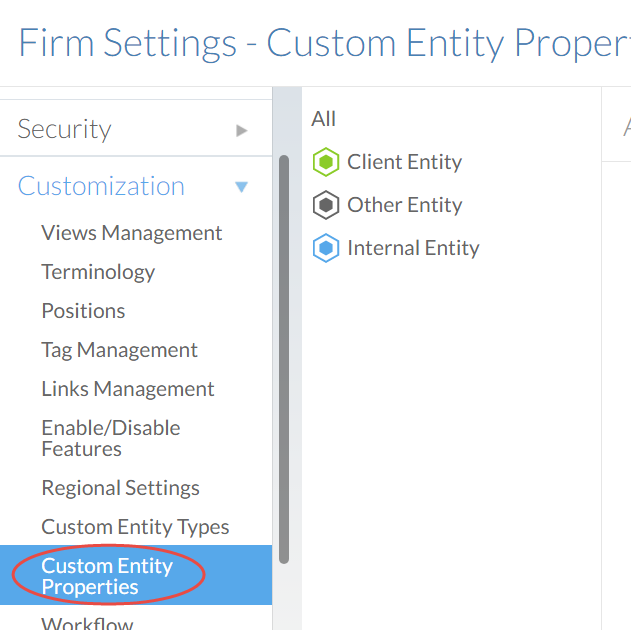Go to Terminology settings
Image resolution: width=631 pixels, height=630 pixels.
pyautogui.click(x=98, y=272)
